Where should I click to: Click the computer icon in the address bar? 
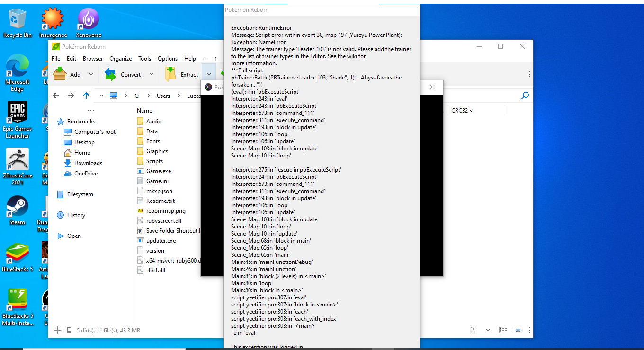tap(114, 96)
